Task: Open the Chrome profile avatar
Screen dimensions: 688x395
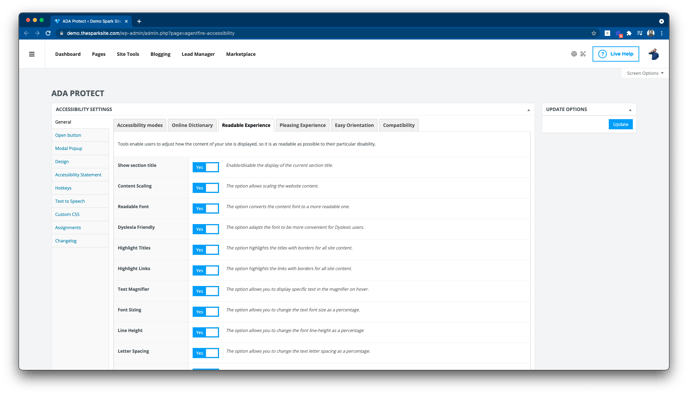Action: pyautogui.click(x=651, y=33)
